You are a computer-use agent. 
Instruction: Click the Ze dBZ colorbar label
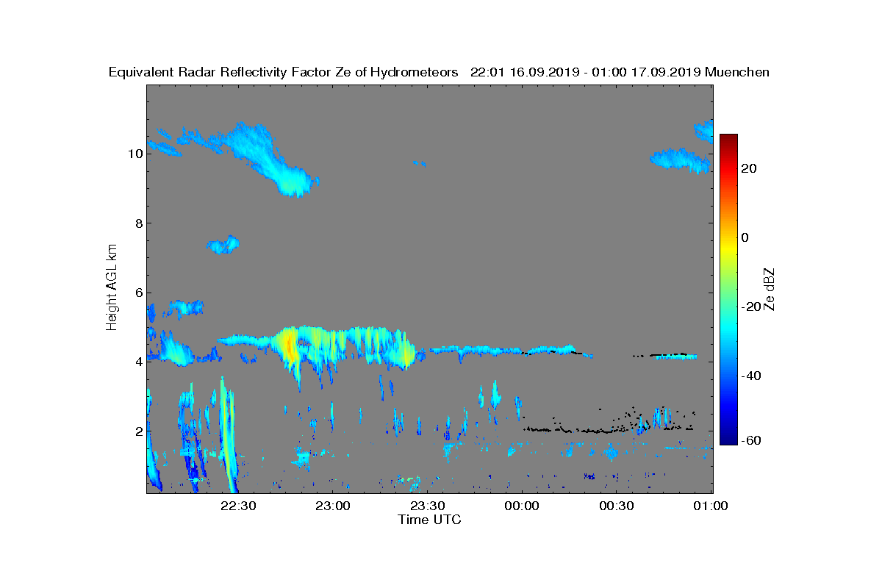pos(770,289)
